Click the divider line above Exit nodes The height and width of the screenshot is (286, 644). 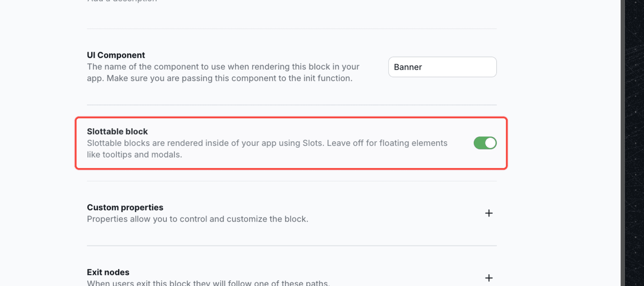pyautogui.click(x=292, y=246)
